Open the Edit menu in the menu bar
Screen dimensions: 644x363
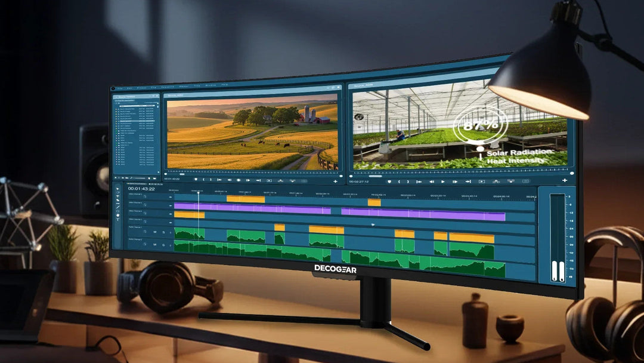[x=128, y=87]
